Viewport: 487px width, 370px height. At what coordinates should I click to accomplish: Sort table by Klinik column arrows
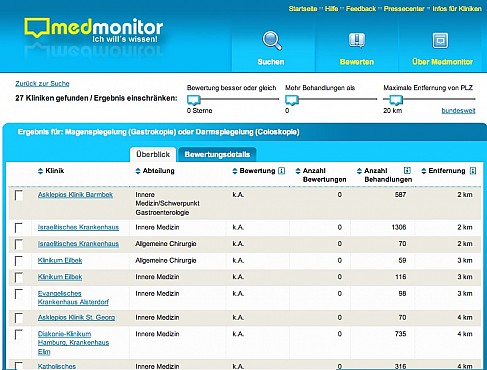[x=40, y=171]
